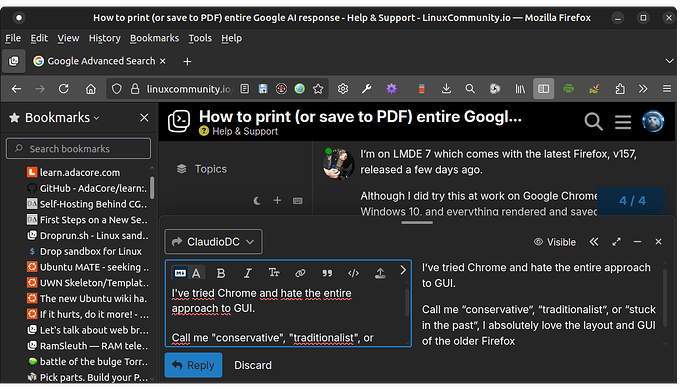Open developer tools wrench icon

[x=367, y=89]
